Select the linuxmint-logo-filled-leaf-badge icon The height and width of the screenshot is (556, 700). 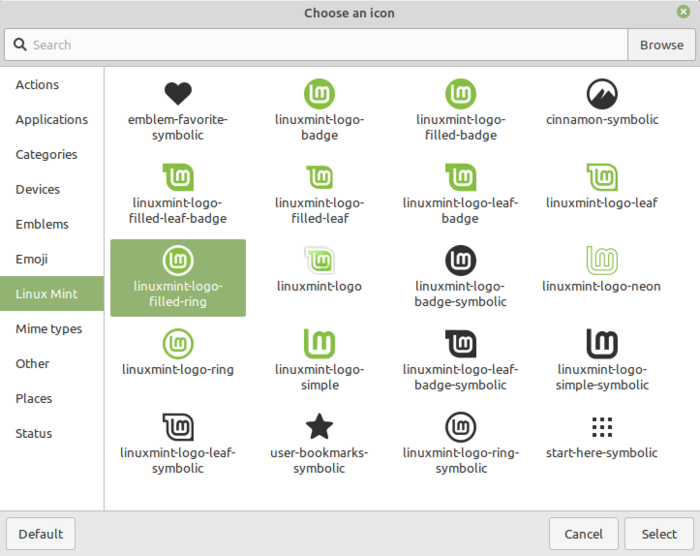(x=178, y=178)
